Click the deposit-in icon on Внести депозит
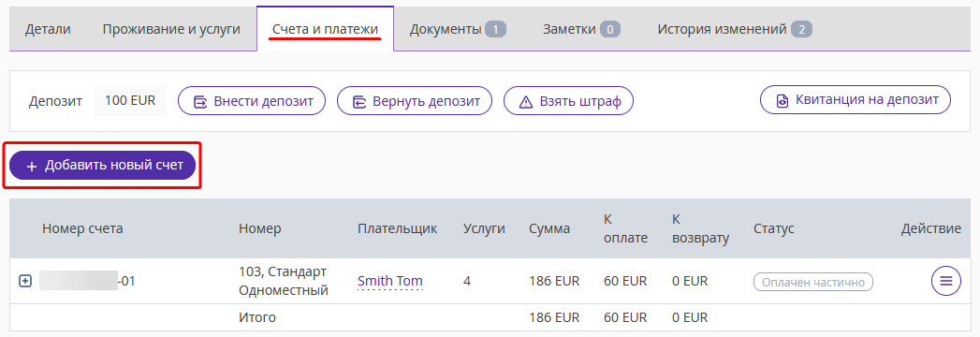Screen dimensions: 980x337 click(x=200, y=101)
